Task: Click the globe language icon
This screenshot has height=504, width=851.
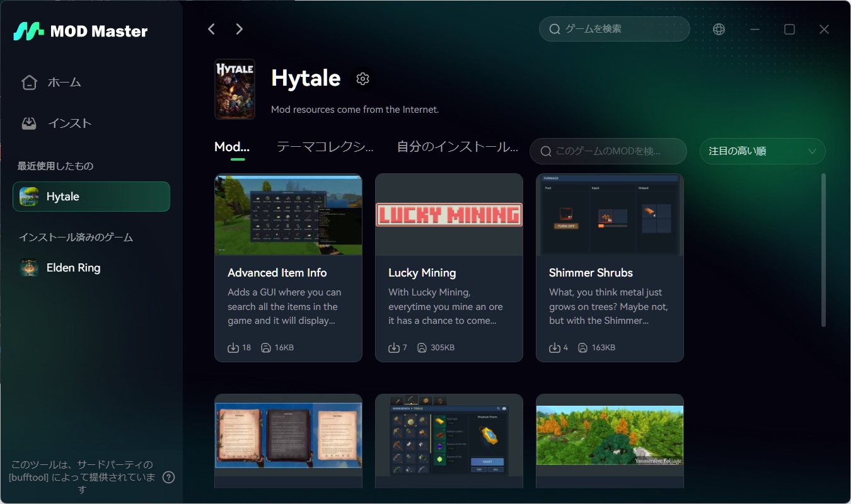Action: coord(719,30)
